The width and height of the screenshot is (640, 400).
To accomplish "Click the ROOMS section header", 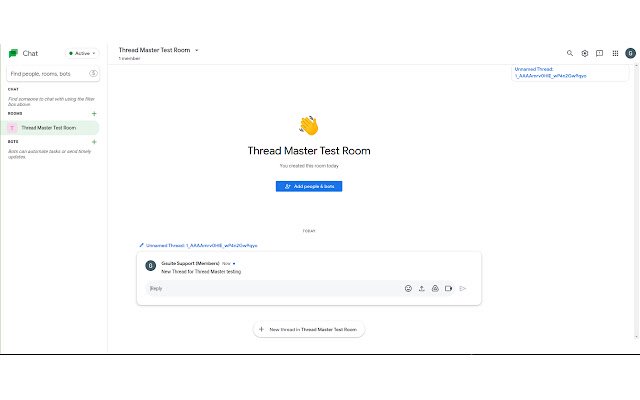I will point(15,113).
